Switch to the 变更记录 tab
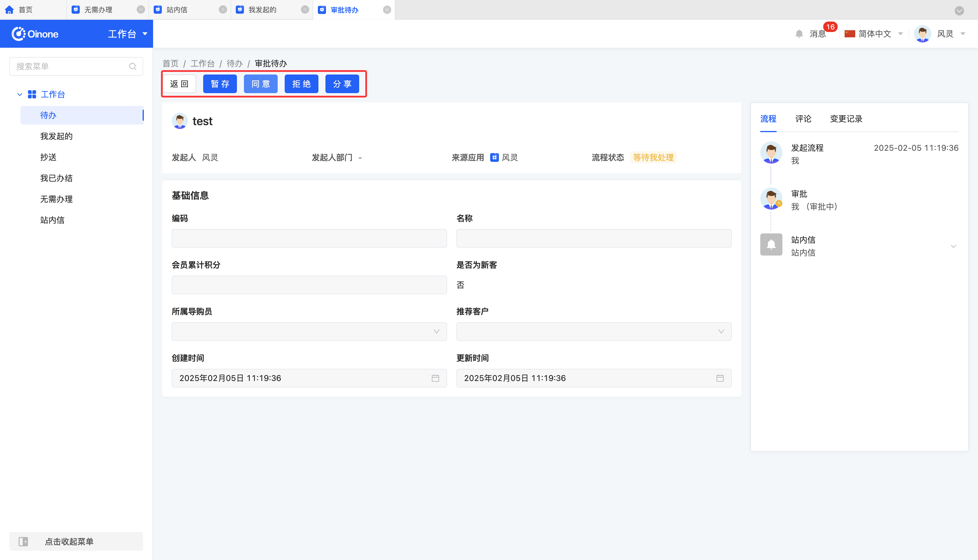978x560 pixels. (x=846, y=119)
